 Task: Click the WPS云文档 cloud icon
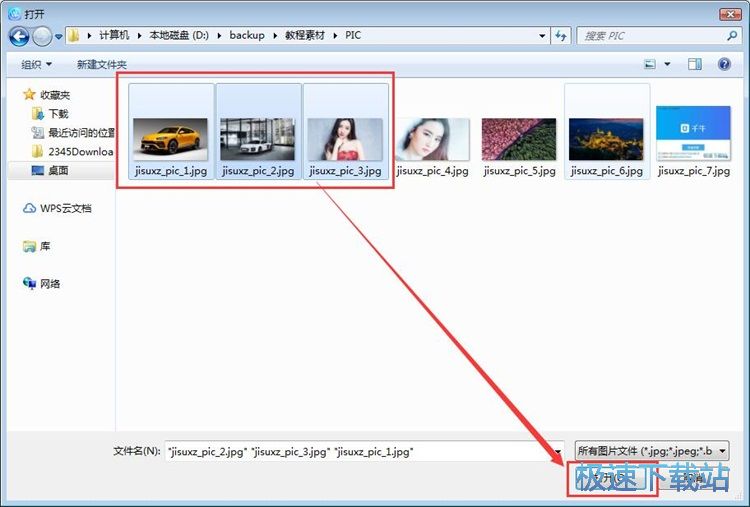click(x=29, y=208)
